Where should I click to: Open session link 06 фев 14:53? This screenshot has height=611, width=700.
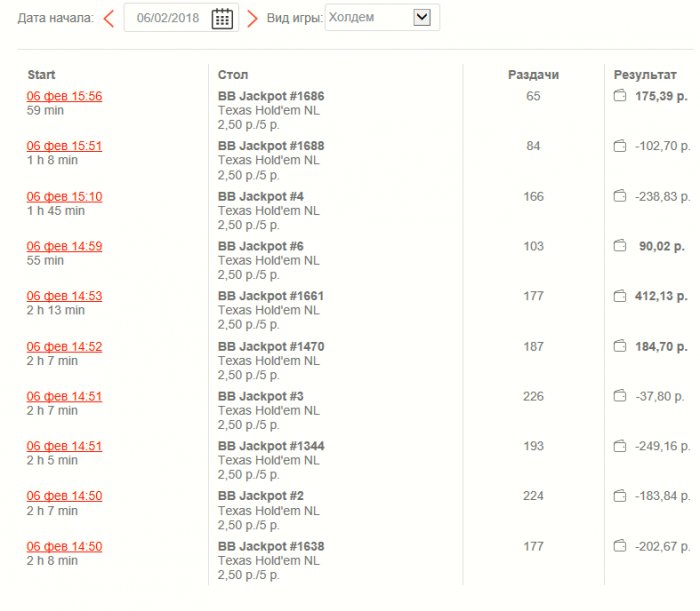pos(64,296)
